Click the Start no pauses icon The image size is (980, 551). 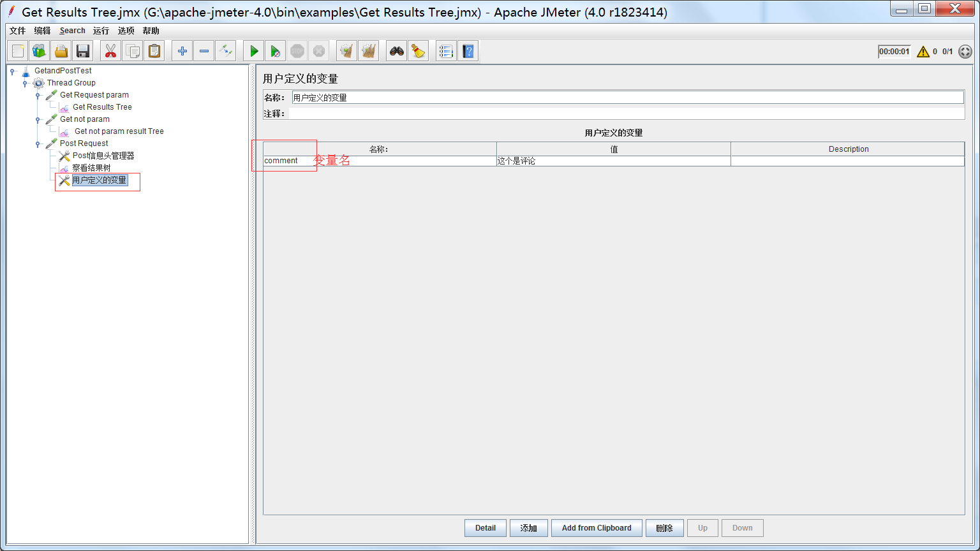(275, 50)
